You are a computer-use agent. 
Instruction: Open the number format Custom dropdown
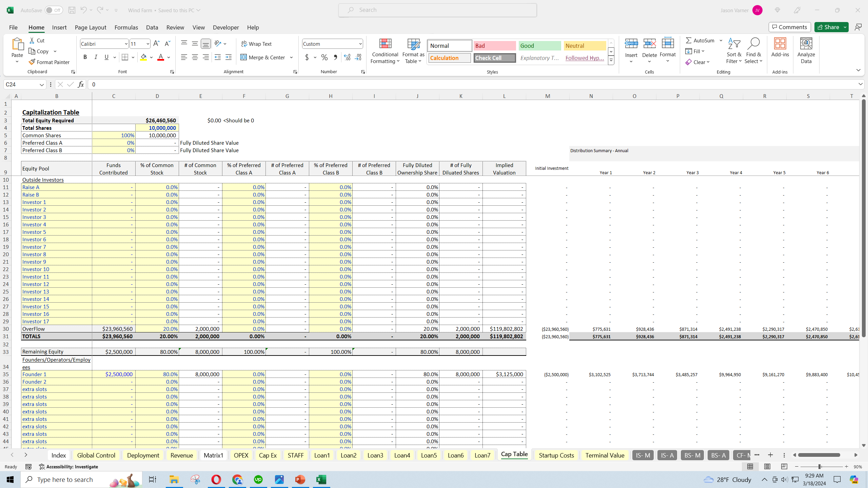tap(360, 44)
